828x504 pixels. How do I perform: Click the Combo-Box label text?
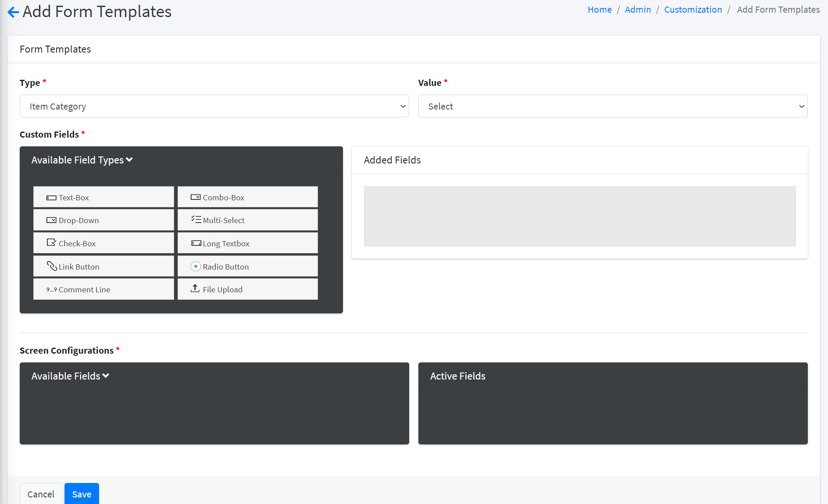point(224,198)
